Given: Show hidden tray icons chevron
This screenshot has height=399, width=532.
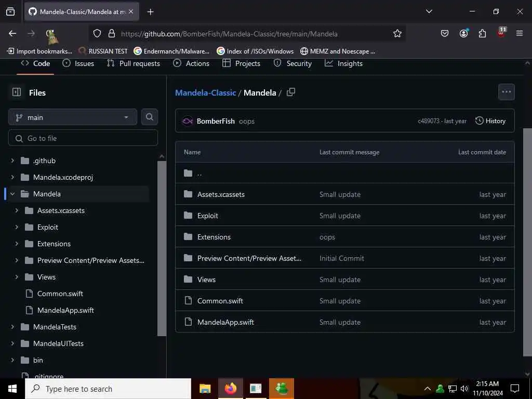Looking at the screenshot, I should coord(428,389).
